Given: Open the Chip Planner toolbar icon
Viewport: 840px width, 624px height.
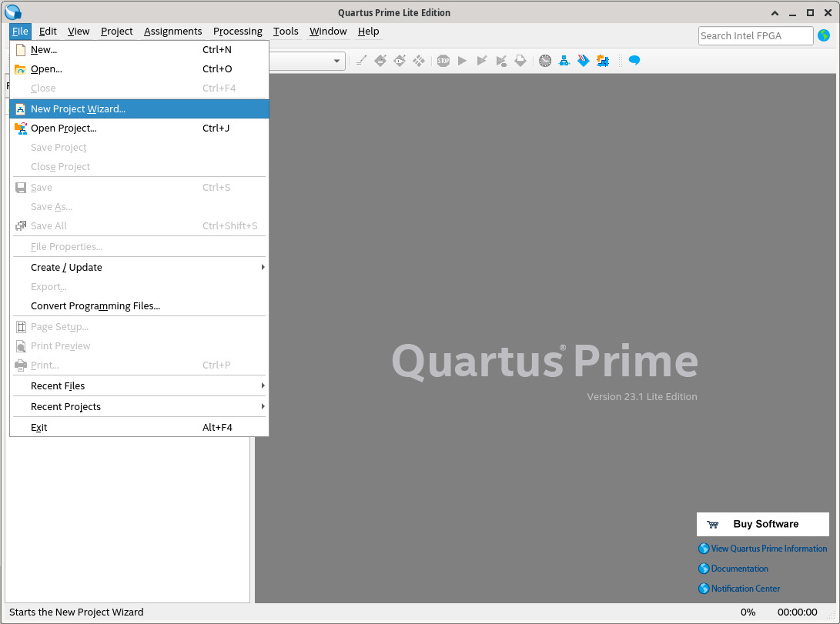Looking at the screenshot, I should (x=419, y=61).
